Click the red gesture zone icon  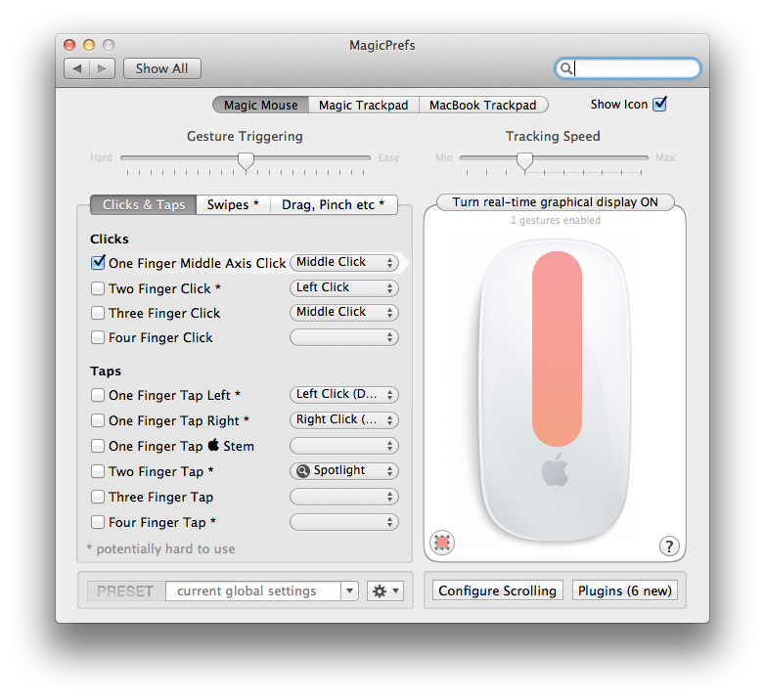click(442, 543)
